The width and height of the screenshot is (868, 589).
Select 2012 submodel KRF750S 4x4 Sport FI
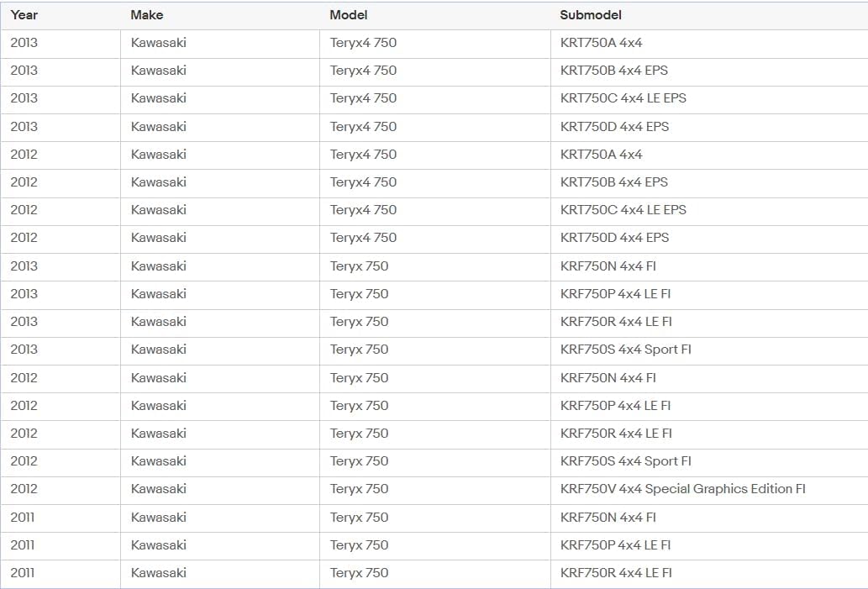point(625,461)
